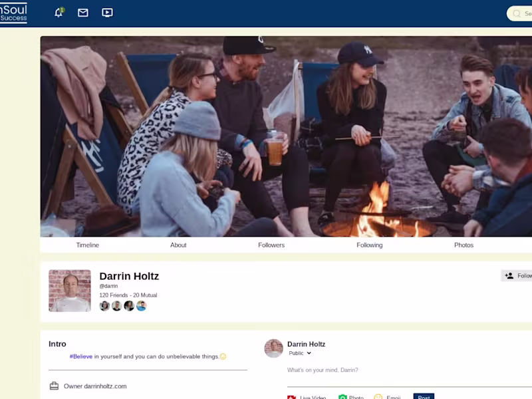This screenshot has height=399, width=532.
Task: Click the 120 Friends - 20 Mutual text
Action: click(x=128, y=295)
